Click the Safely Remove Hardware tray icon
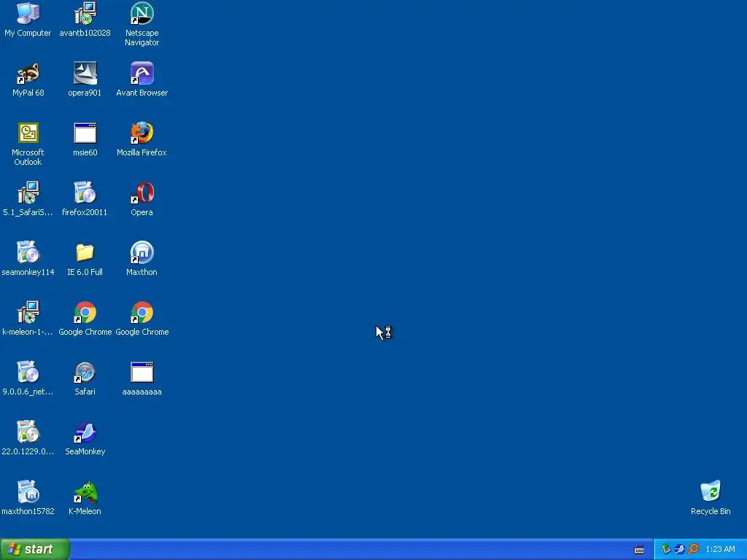Screen dimensions: 747x560 (665, 549)
